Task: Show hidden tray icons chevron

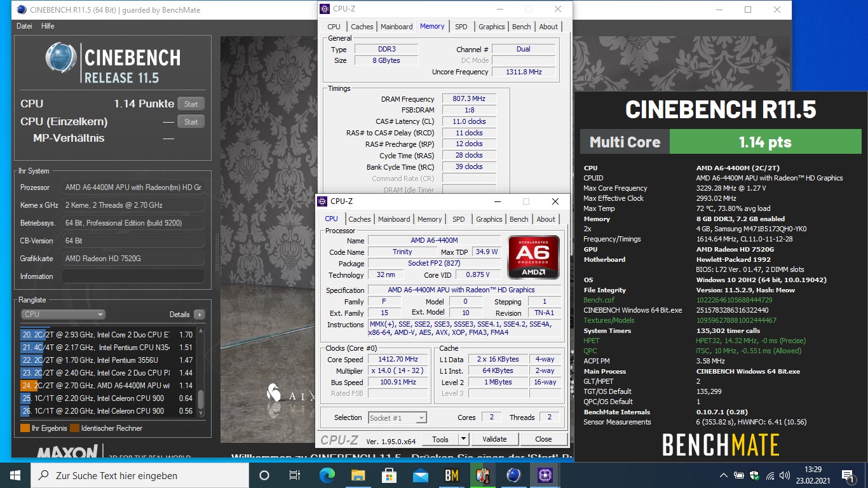Action: [x=723, y=475]
